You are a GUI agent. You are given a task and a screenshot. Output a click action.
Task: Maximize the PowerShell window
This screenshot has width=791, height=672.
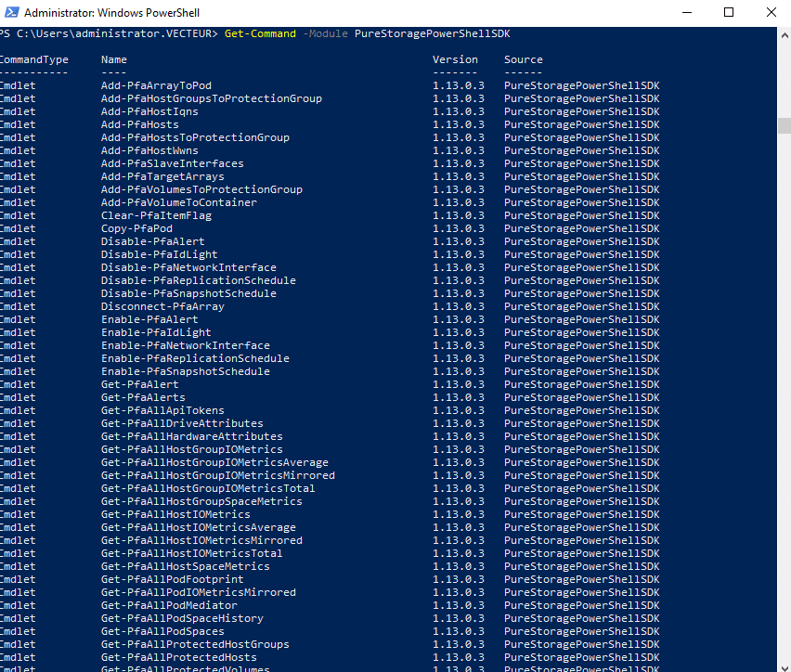click(728, 12)
